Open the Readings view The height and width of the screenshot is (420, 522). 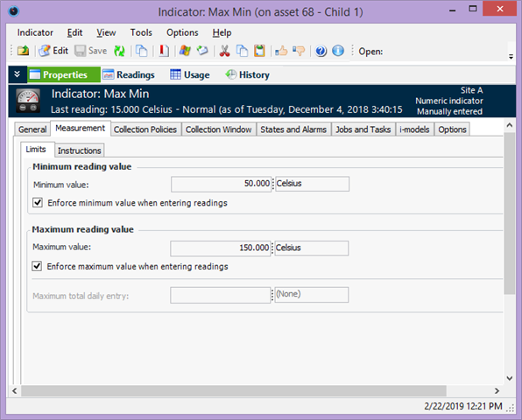click(129, 75)
